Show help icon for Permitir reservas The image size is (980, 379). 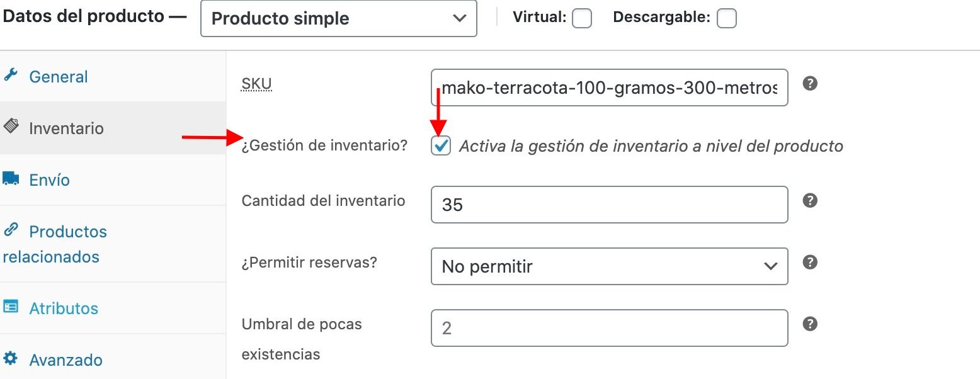coord(811,262)
